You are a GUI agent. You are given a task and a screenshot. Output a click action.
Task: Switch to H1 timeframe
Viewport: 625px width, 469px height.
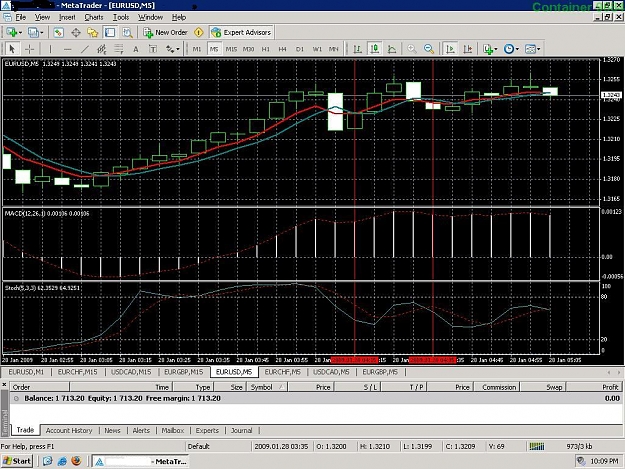[x=265, y=49]
